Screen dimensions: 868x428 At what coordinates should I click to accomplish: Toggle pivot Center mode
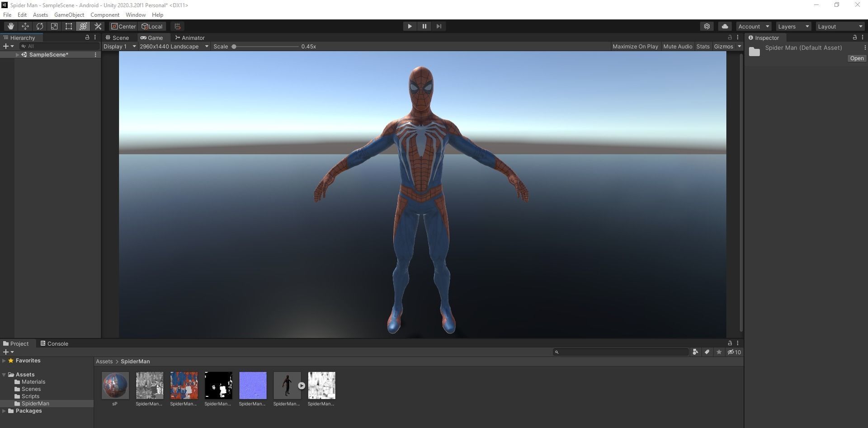(x=123, y=26)
